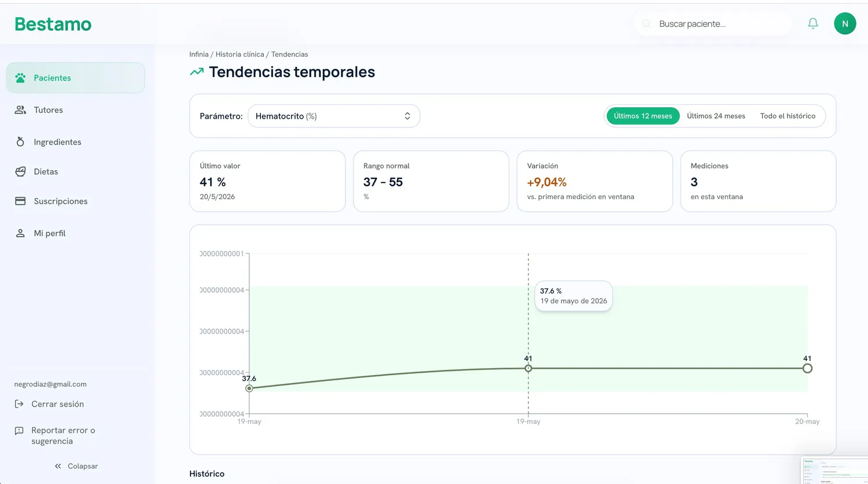
Task: Click the Suscripciones card icon
Action: 20,201
